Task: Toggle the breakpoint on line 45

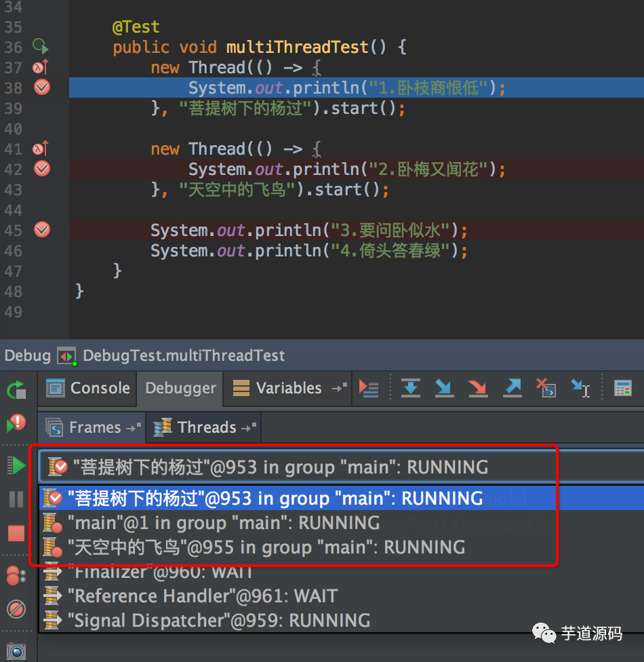Action: tap(42, 229)
